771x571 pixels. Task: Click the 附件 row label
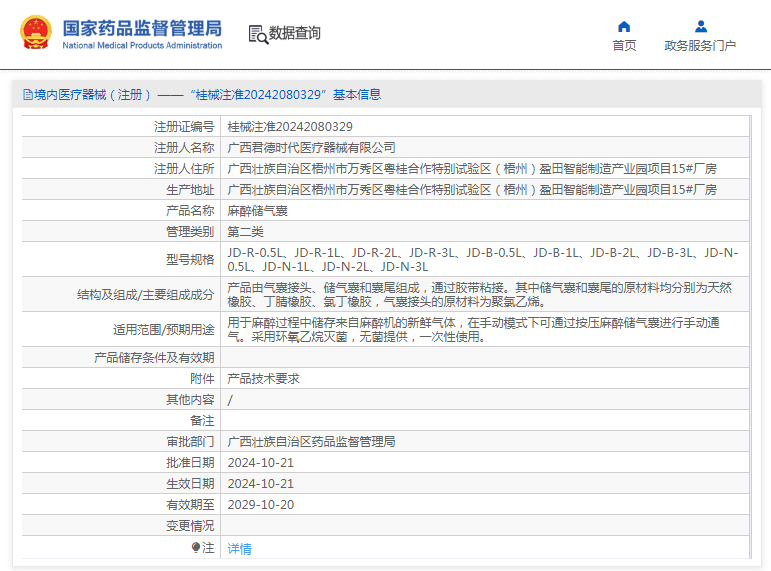coord(202,379)
